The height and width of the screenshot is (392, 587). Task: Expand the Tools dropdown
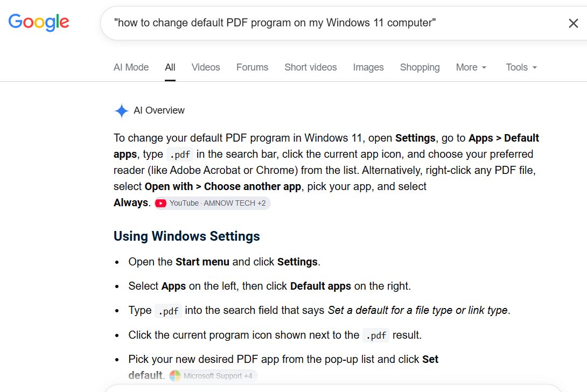521,67
